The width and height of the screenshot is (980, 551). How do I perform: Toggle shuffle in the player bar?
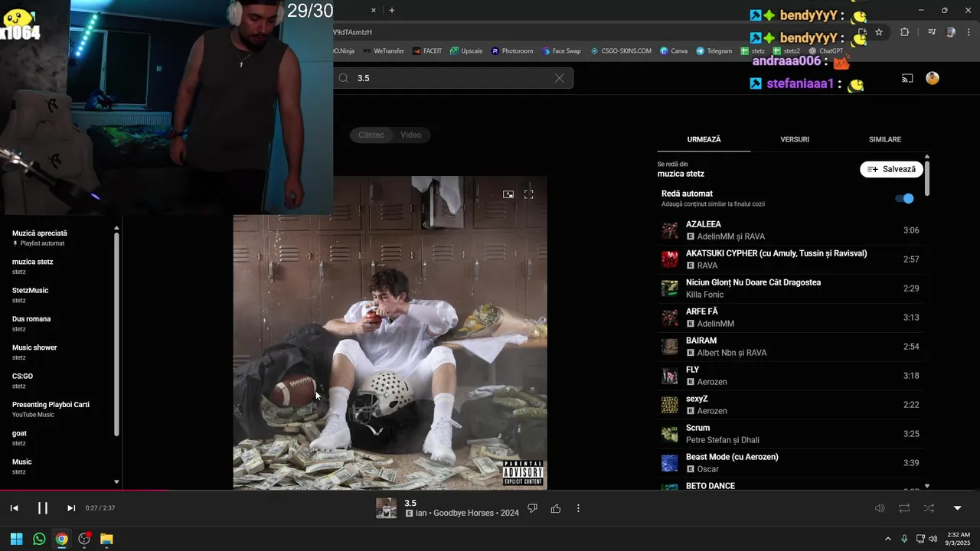[929, 508]
